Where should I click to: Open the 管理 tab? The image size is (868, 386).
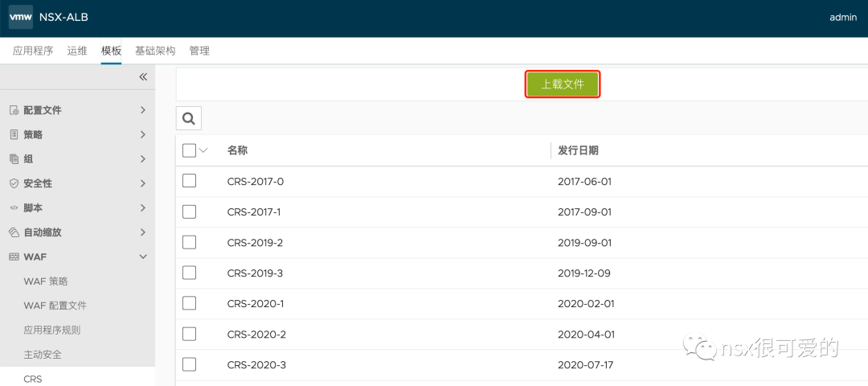click(x=199, y=51)
